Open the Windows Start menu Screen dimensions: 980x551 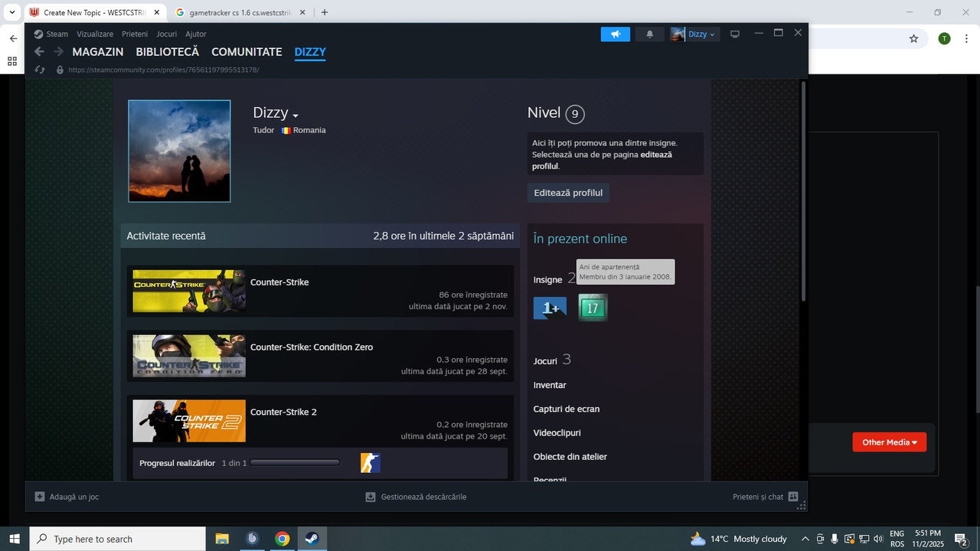15,539
